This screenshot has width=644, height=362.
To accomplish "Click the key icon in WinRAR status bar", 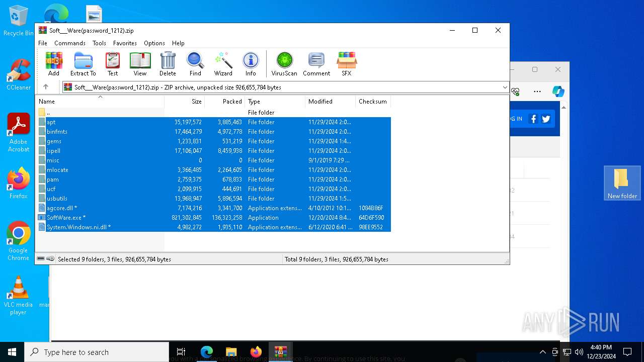I will pos(50,259).
